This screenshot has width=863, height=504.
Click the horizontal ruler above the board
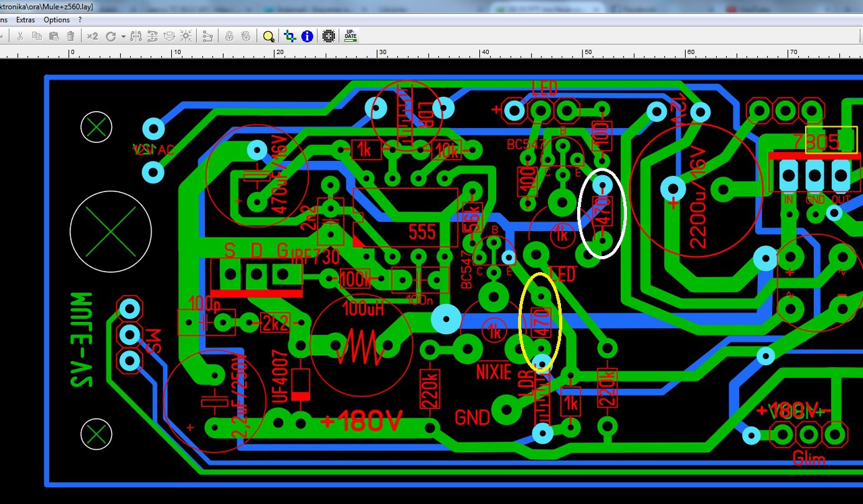pos(431,53)
